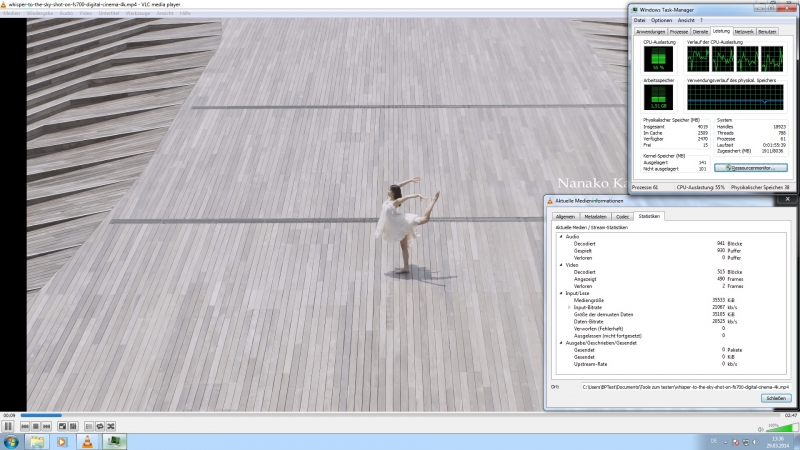Screen dimensions: 800x450
Task: Close Aktuelle Medieninformationen with X button
Action: [x=787, y=199]
